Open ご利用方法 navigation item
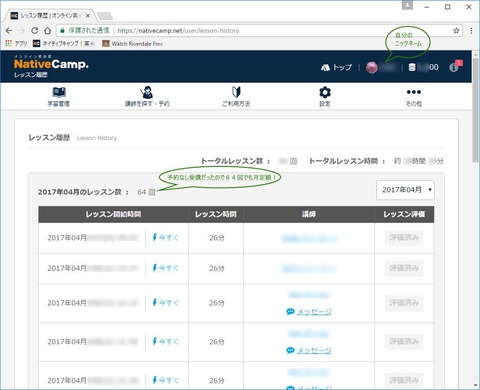The width and height of the screenshot is (480, 390). [x=236, y=97]
